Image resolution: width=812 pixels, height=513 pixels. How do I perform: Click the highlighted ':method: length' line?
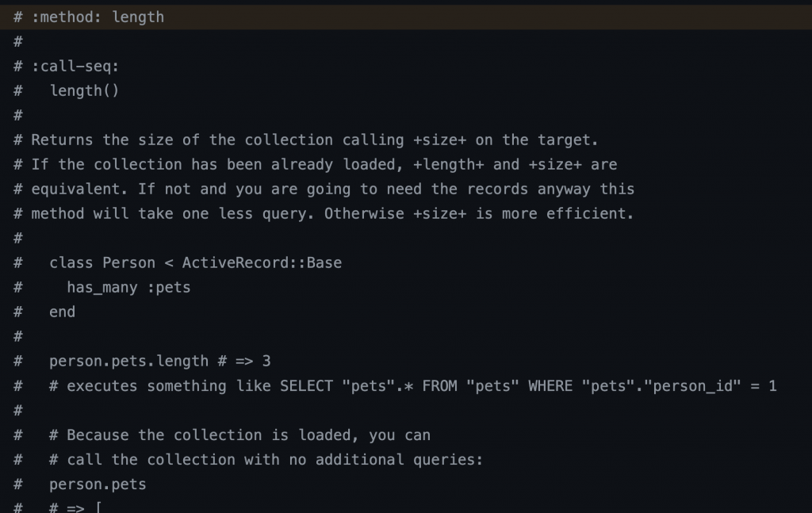tap(98, 17)
